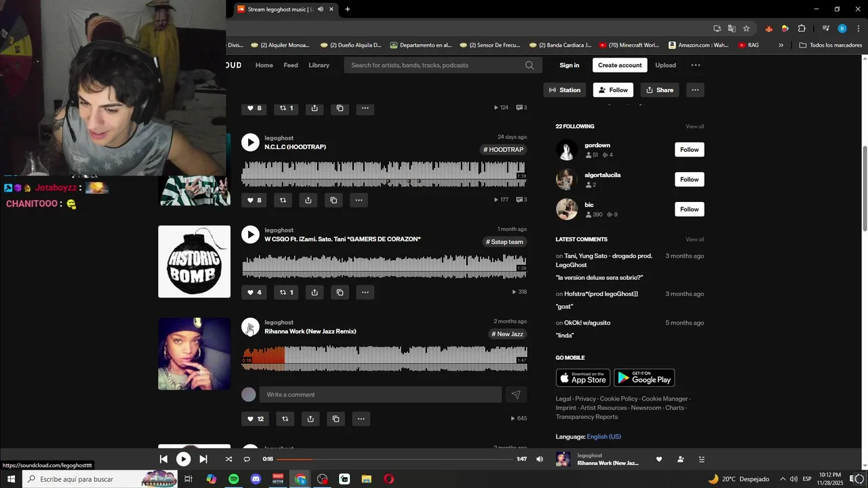The width and height of the screenshot is (868, 488).
Task: Copy link of Rihanna Work remix track
Action: click(x=336, y=419)
